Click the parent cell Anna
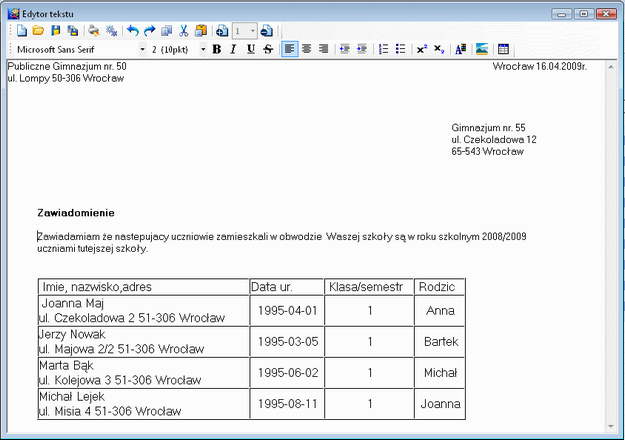 coord(440,310)
